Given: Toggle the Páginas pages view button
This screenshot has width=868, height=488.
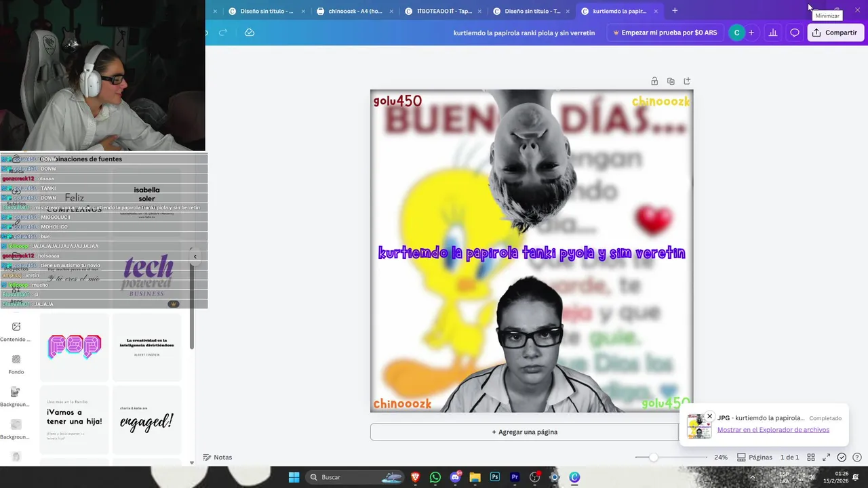Looking at the screenshot, I should tap(755, 457).
